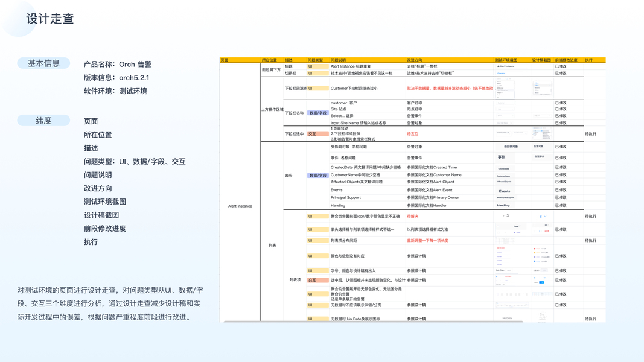Click the 所在位置 table column header
Viewport: 644px width, 362px height.
pos(269,60)
